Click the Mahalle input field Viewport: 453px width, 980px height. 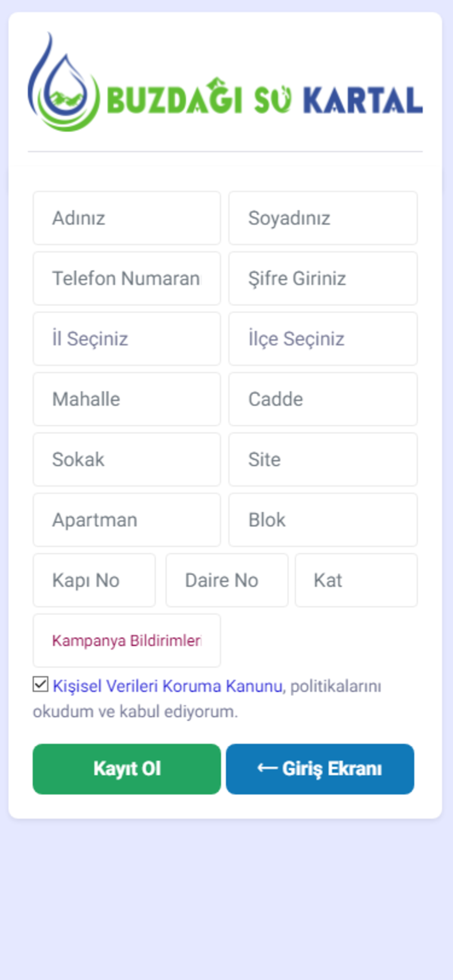click(126, 399)
